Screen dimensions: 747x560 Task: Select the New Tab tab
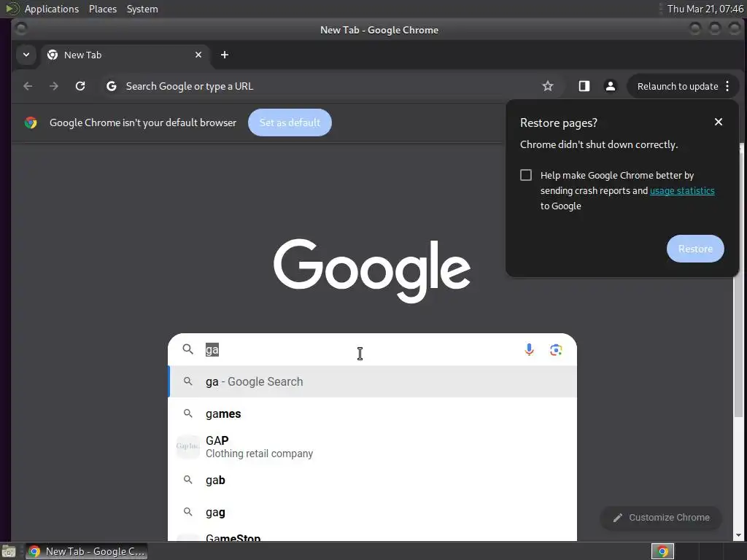point(124,55)
